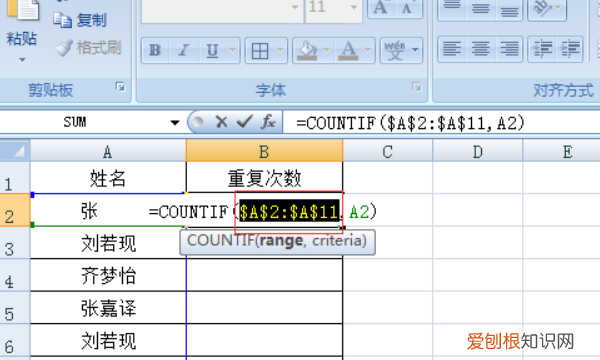Set top vertical alignment
Image resolution: width=600 pixels, height=360 pixels.
(452, 8)
